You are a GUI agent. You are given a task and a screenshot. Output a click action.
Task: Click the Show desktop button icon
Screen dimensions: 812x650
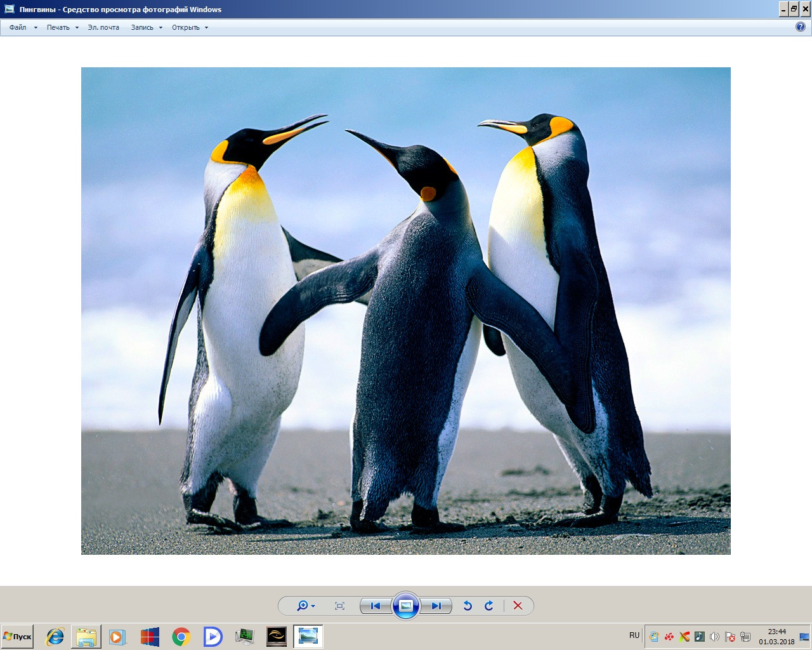(804, 637)
